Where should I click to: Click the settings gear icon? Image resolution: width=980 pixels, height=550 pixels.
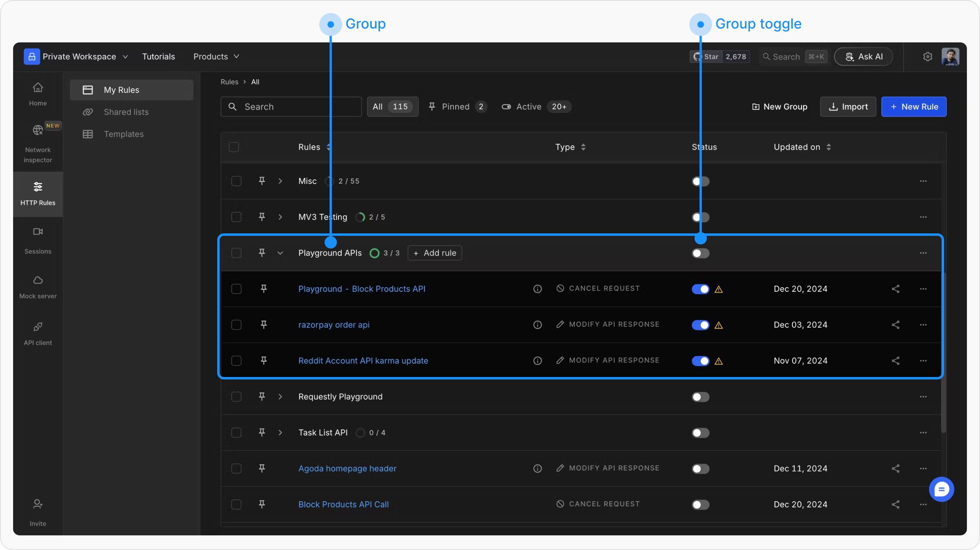coord(928,57)
